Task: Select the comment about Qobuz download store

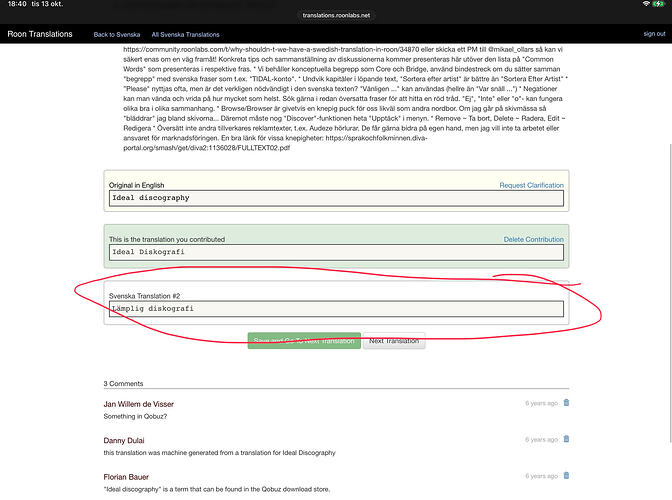Action: [x=216, y=489]
